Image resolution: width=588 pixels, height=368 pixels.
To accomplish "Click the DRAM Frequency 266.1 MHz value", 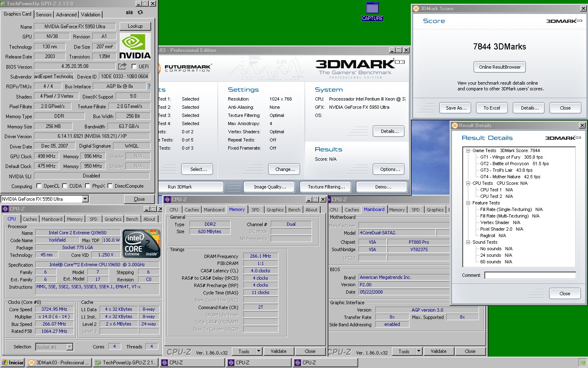I will pos(261,256).
